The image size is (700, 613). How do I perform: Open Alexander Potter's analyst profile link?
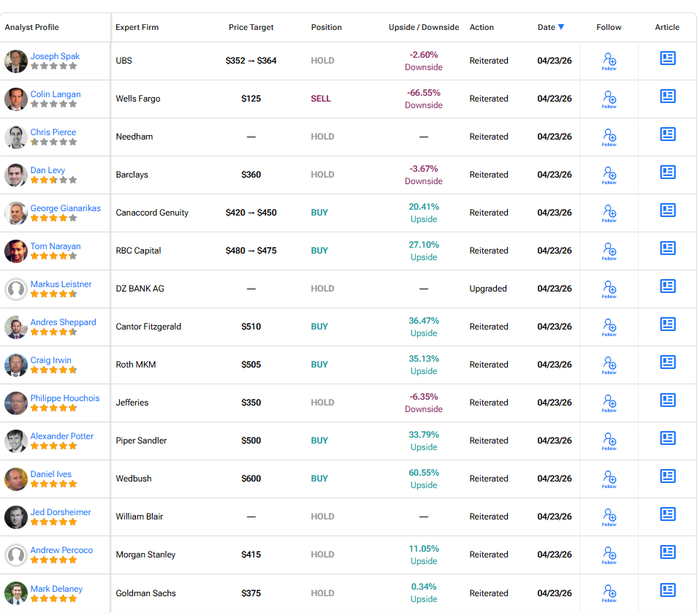point(62,436)
